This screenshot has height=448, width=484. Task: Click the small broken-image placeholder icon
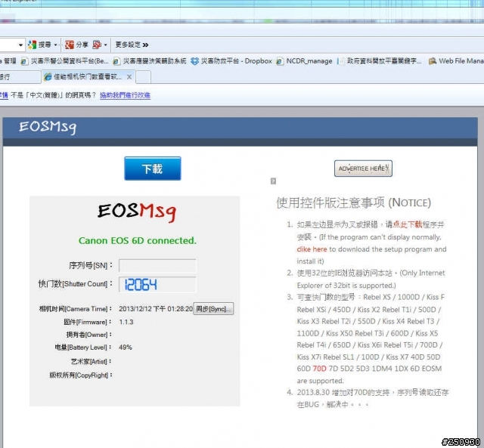[x=273, y=181]
